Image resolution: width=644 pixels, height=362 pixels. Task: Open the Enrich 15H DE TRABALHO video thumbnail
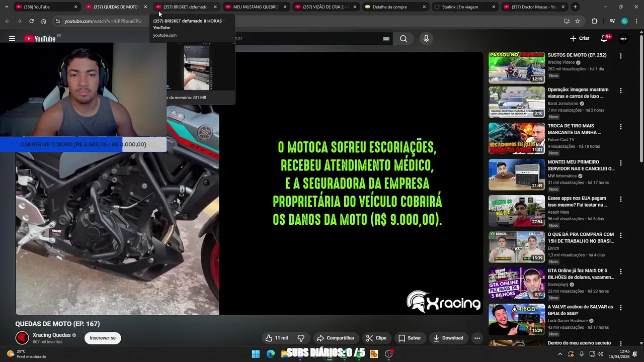[x=517, y=247]
